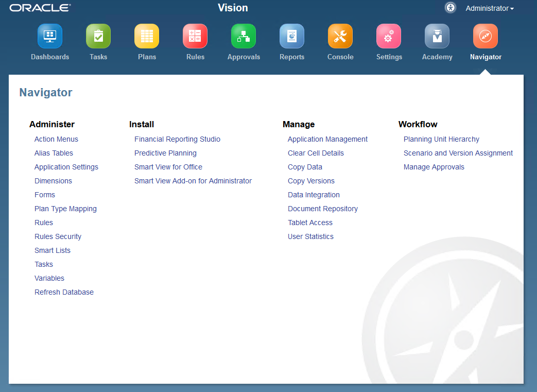Screen dimensions: 537x392
Task: Click the Tasks clipboard icon
Action: coord(98,36)
